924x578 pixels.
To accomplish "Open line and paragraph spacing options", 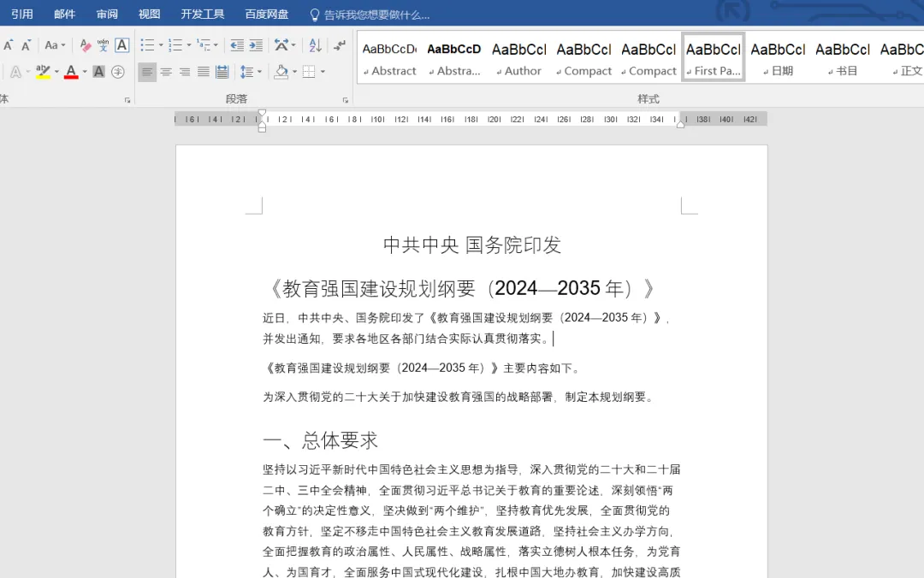I will pyautogui.click(x=251, y=72).
